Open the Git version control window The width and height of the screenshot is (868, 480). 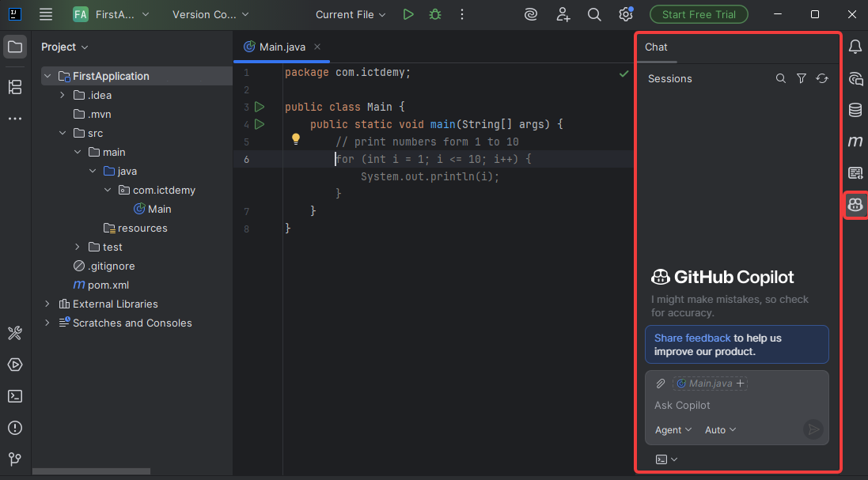pos(15,459)
